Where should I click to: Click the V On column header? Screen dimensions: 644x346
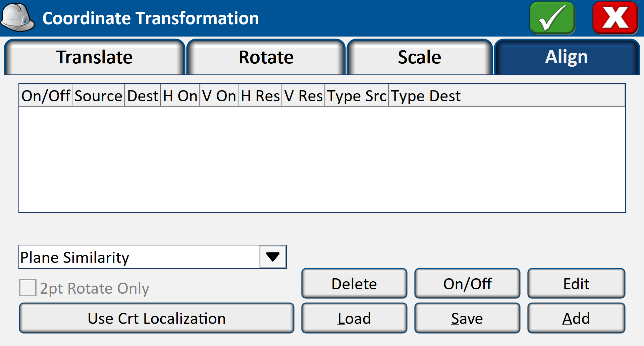click(219, 96)
